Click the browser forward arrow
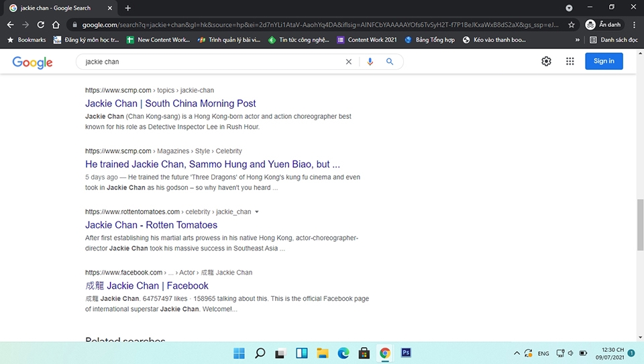The image size is (644, 364). coord(25,25)
